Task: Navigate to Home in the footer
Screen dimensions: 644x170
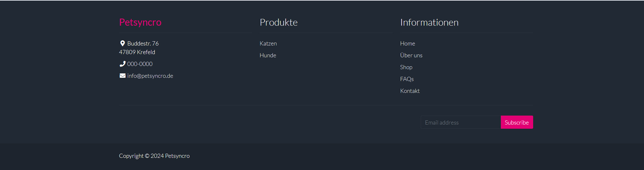Action: click(408, 44)
